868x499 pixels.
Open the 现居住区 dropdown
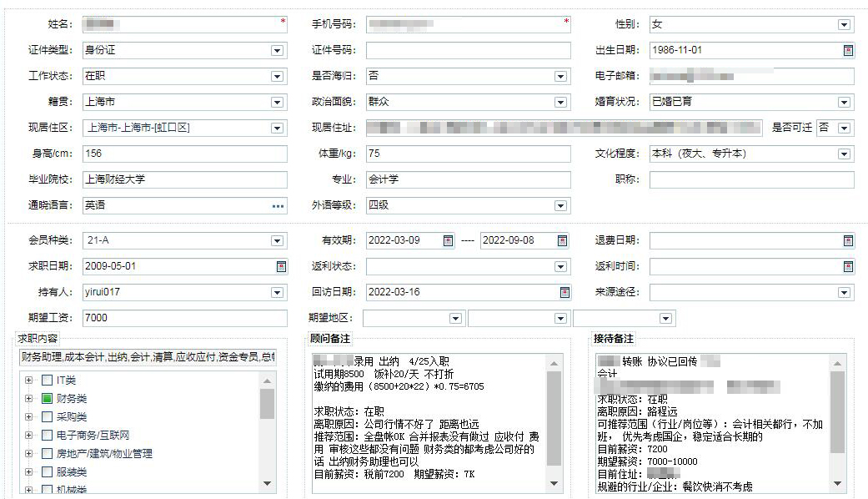point(278,129)
